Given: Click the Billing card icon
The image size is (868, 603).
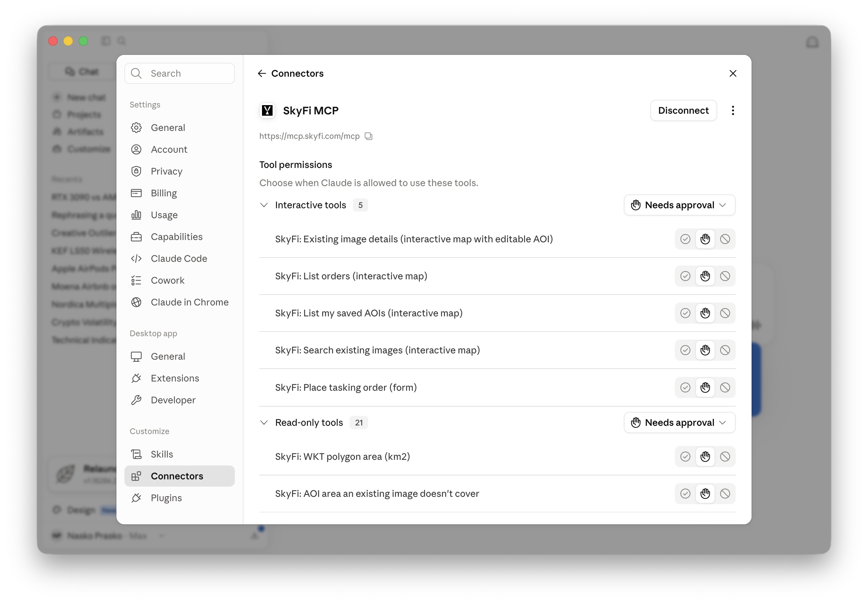Looking at the screenshot, I should [136, 193].
